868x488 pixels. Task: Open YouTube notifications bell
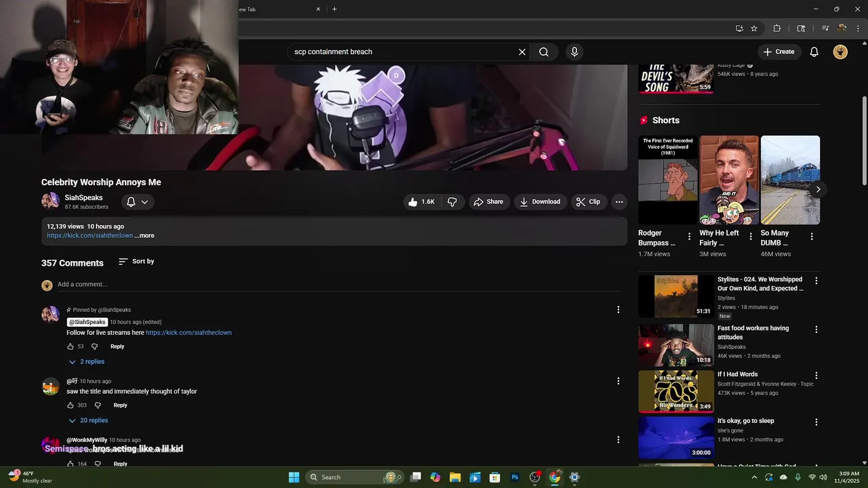pyautogui.click(x=814, y=52)
